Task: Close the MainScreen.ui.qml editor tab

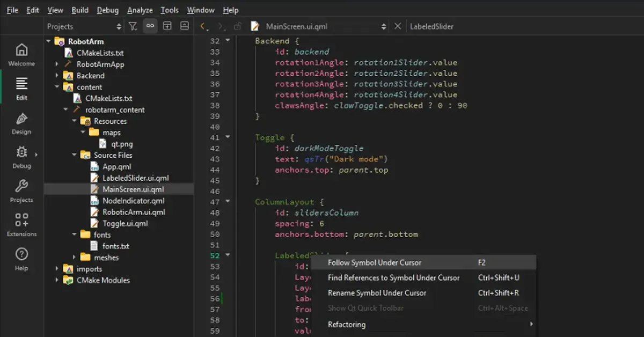Action: [x=397, y=26]
